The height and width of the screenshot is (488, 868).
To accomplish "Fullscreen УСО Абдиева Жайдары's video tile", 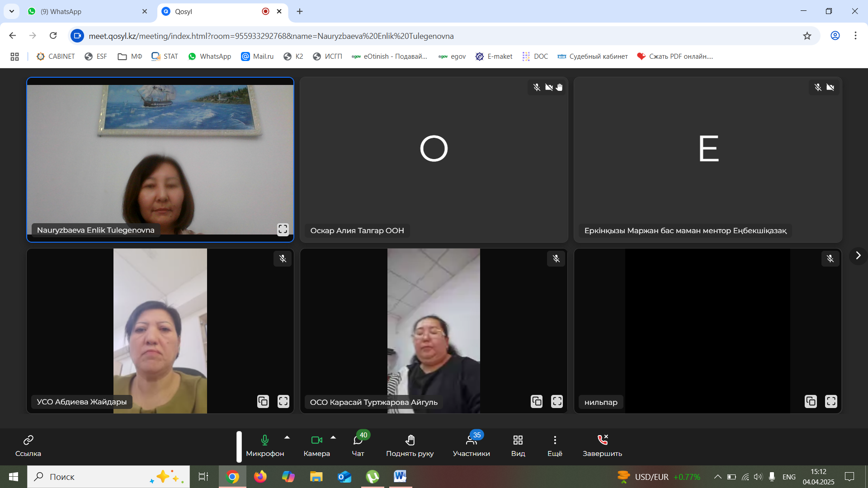I will point(283,401).
